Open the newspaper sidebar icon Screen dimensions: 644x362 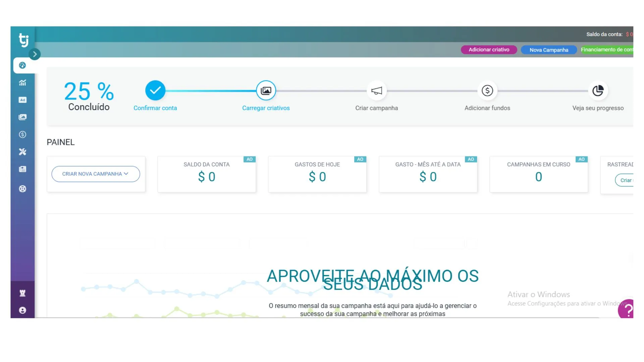point(22,169)
